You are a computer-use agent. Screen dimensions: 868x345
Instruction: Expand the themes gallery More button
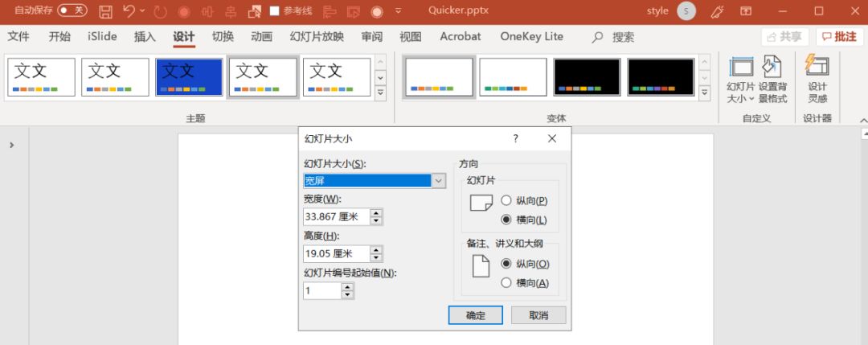pos(380,93)
